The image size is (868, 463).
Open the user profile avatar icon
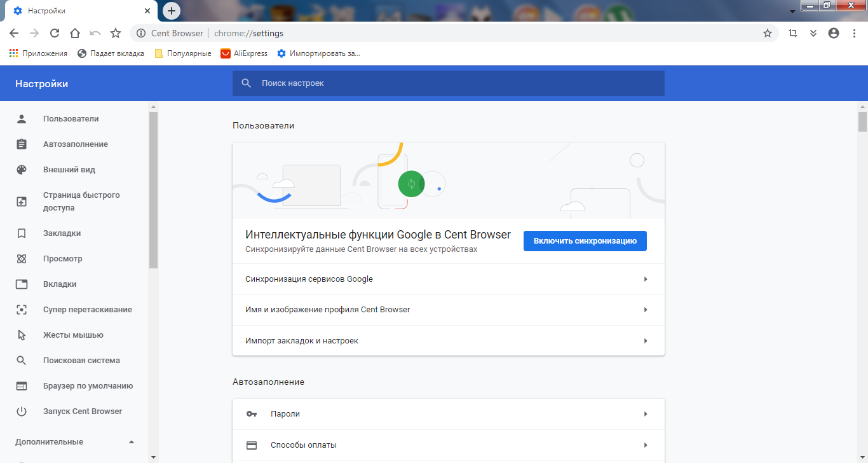[834, 33]
